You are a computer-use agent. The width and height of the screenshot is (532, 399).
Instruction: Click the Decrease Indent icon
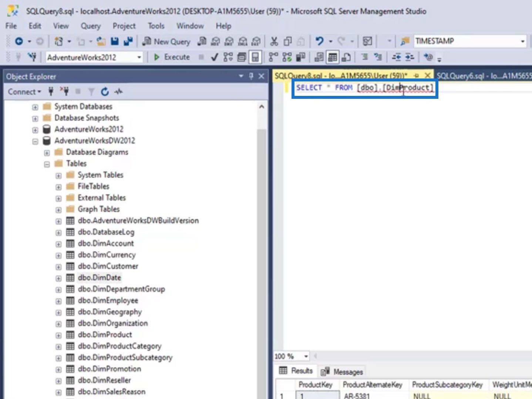[396, 57]
